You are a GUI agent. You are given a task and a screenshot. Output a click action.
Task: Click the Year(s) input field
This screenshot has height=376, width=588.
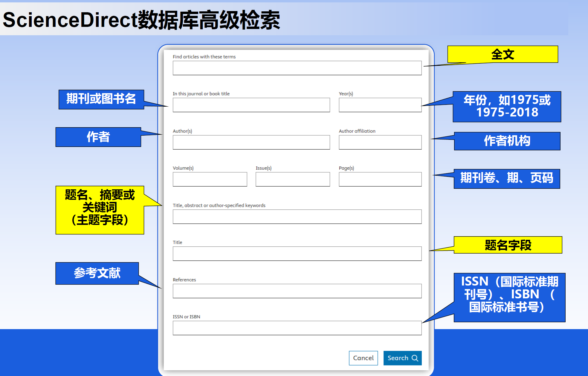point(380,105)
